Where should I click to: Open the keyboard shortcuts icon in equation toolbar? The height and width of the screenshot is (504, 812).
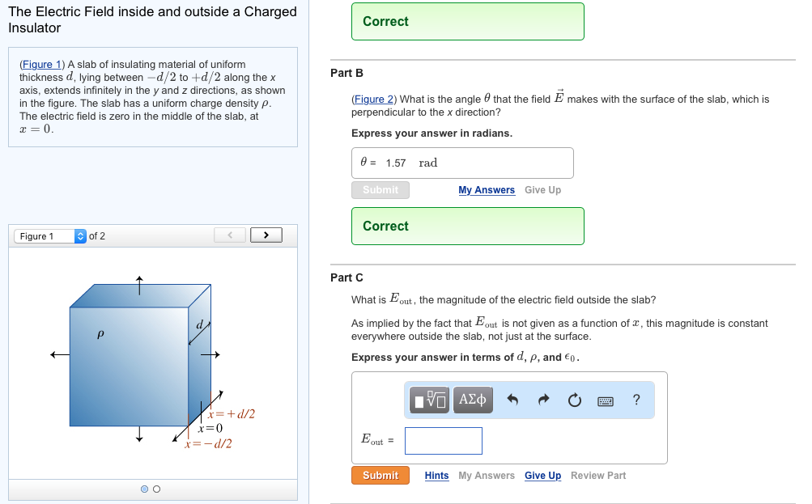605,400
